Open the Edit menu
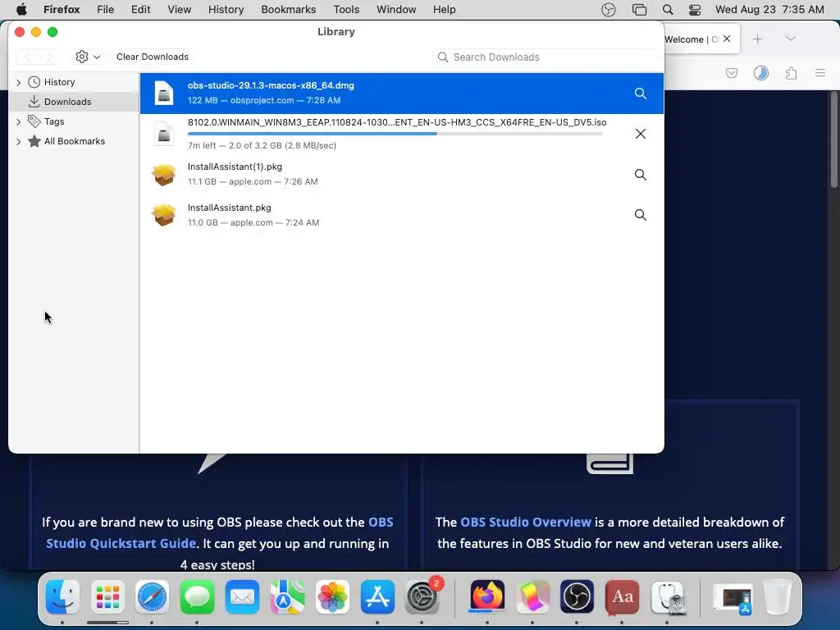This screenshot has height=630, width=840. point(141,10)
